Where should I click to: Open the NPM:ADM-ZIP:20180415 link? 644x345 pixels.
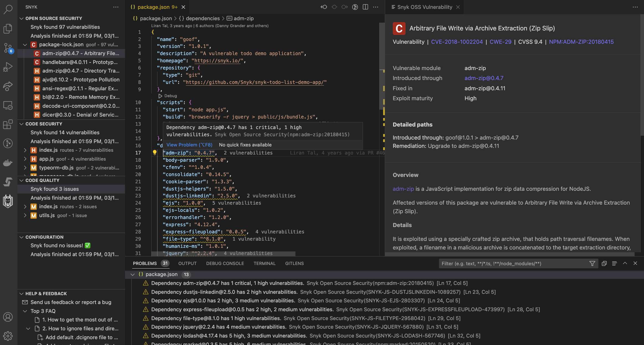581,42
